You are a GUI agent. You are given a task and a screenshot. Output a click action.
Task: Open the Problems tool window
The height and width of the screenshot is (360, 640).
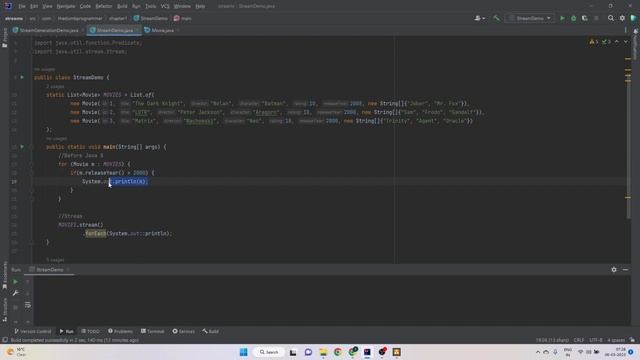[x=120, y=331]
